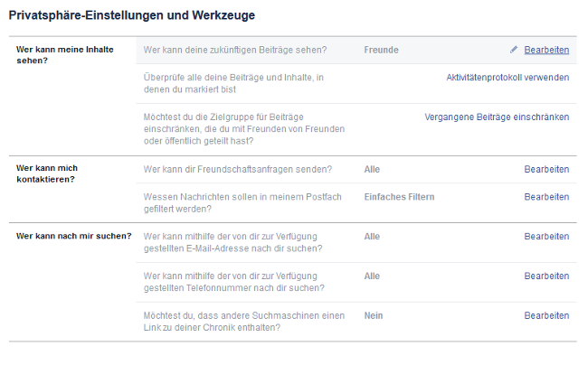The image size is (588, 365).
Task: Select the 'Freunde' audience value
Action: tap(381, 50)
